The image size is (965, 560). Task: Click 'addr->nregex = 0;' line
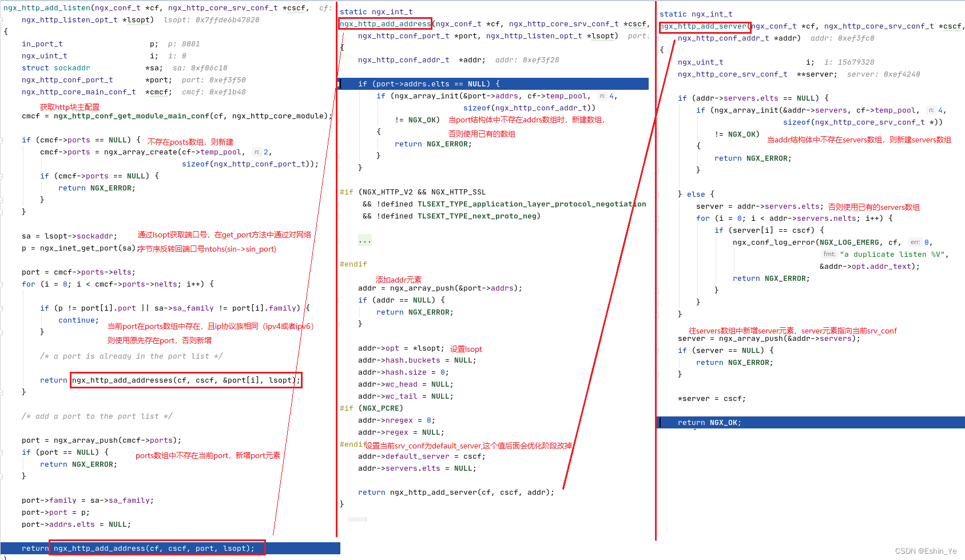[x=396, y=420]
